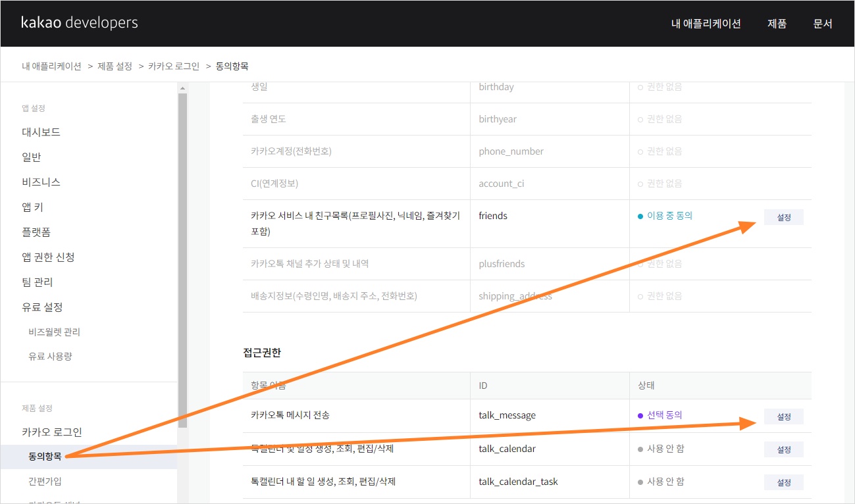Click the 동의항목 breadcrumb
The width and height of the screenshot is (855, 504).
[232, 66]
